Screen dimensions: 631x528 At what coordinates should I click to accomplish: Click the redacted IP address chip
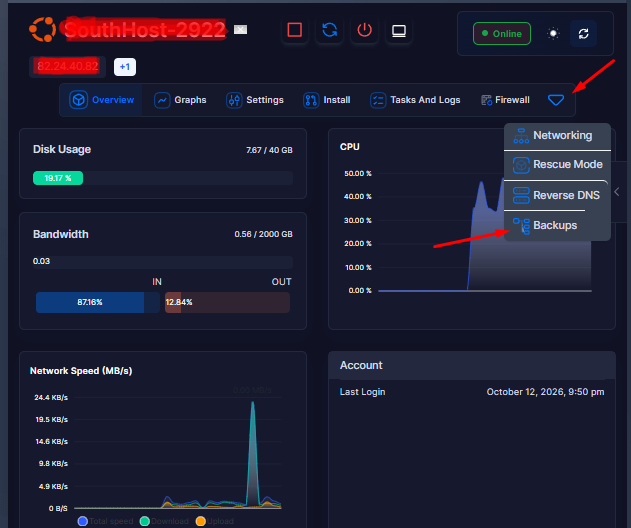(68, 66)
